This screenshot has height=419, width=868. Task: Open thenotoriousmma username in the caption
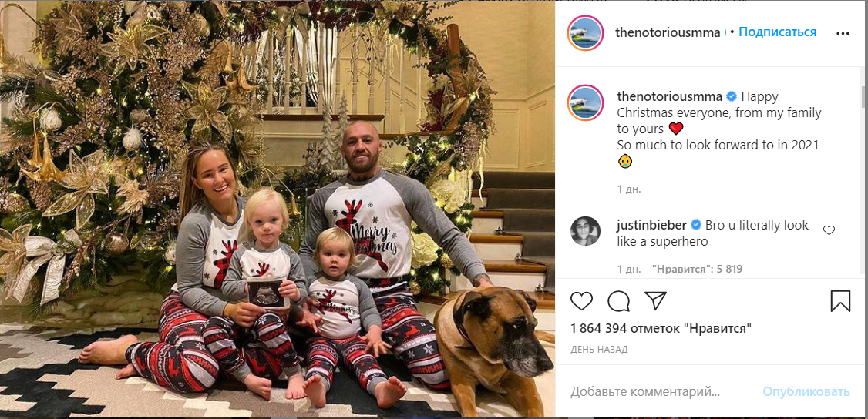tap(669, 96)
